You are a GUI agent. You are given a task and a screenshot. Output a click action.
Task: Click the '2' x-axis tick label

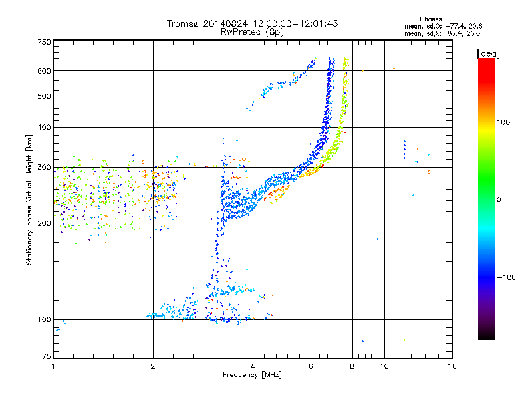[x=153, y=366]
